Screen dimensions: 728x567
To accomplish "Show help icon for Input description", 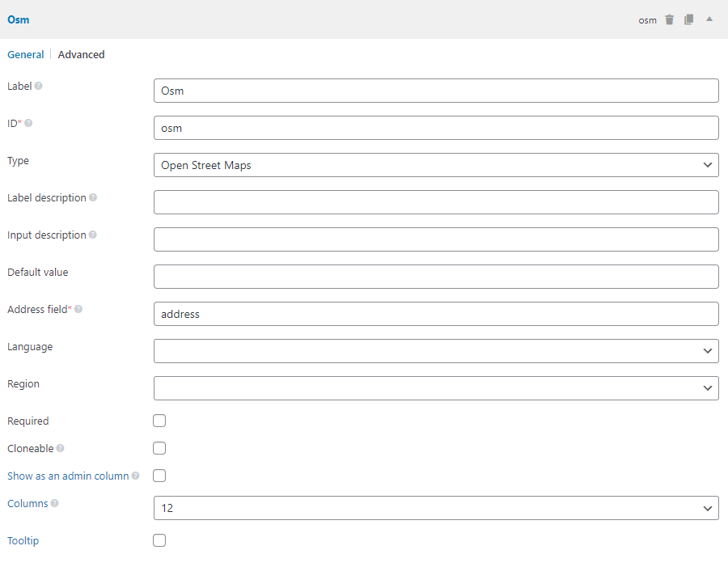I will [93, 235].
